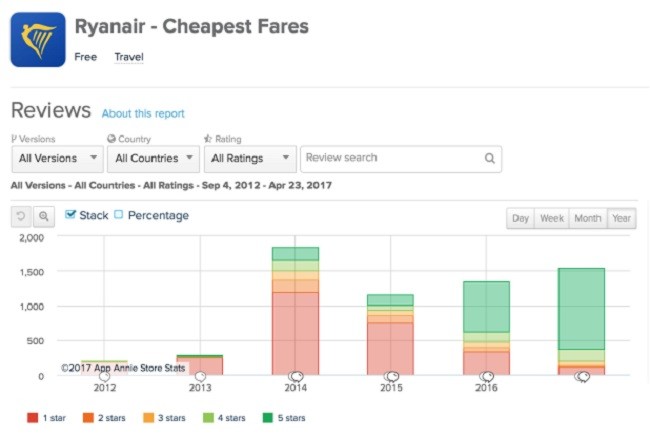650x441 pixels.
Task: Click the Travel category link
Action: (x=129, y=57)
